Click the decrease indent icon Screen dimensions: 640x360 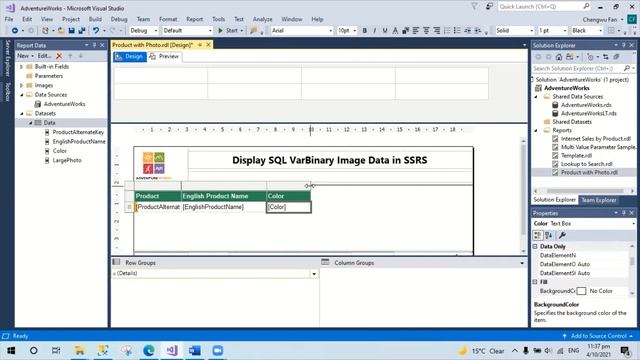[467, 31]
